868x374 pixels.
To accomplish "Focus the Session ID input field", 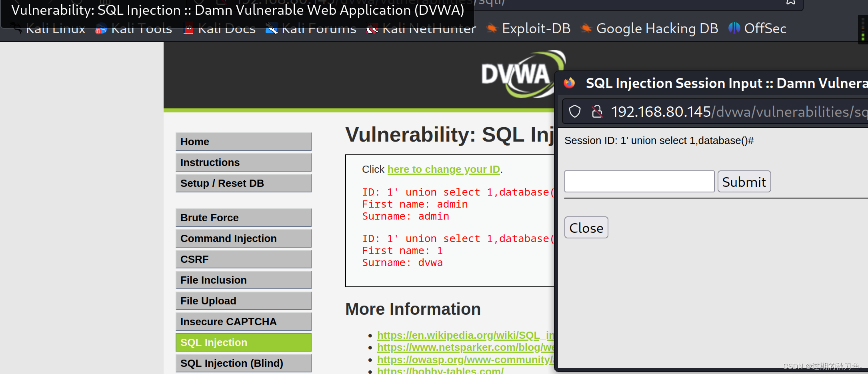I will [x=639, y=182].
